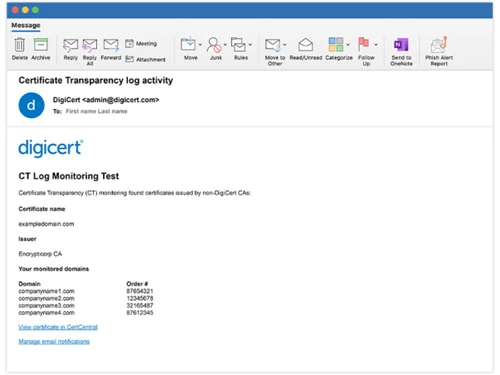Select order number 12345678
The width and height of the screenshot is (500, 375).
pos(140,298)
